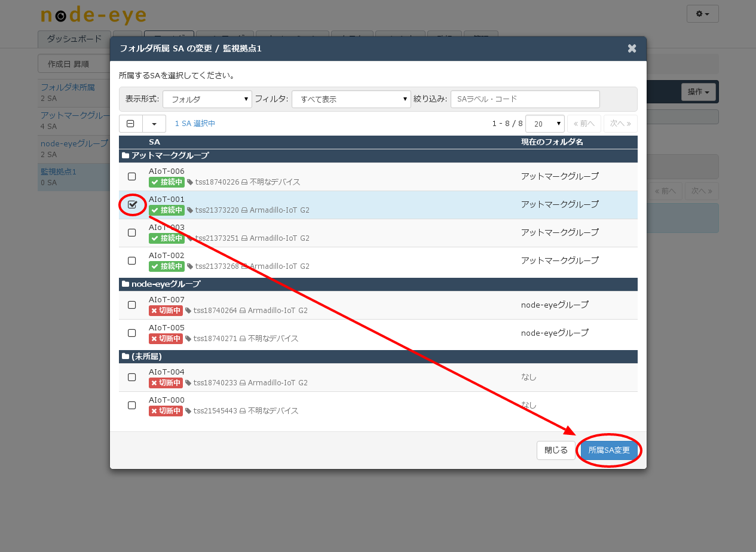Check the AIoT-005 checkbox
756x552 pixels.
tap(132, 333)
